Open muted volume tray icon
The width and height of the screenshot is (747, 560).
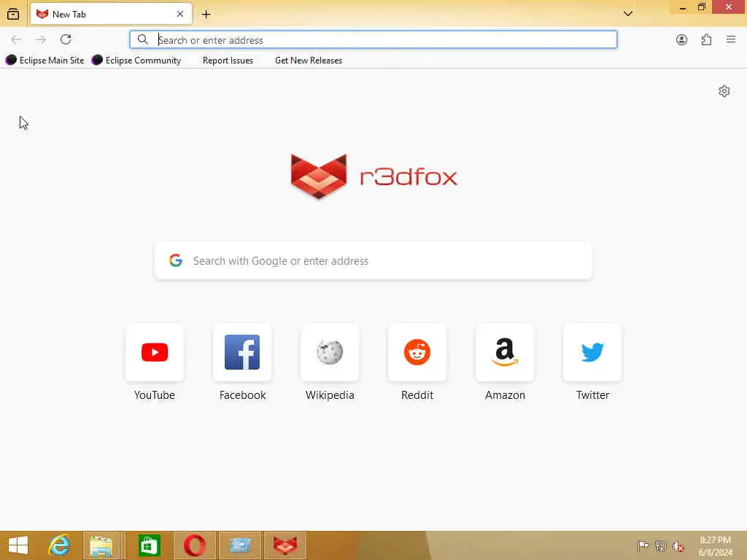coord(678,545)
